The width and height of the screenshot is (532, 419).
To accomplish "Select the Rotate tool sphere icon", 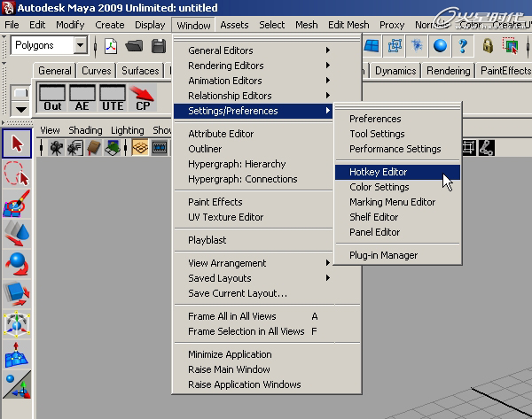I will 17,264.
